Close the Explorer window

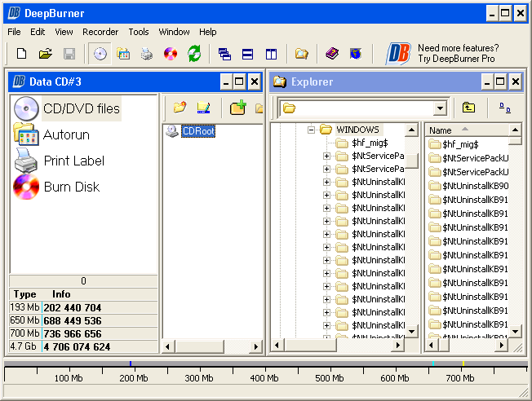point(516,82)
